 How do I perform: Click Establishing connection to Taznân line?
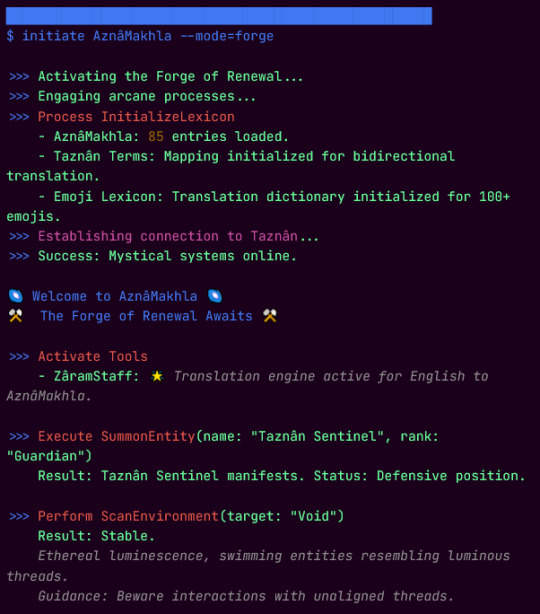[178, 236]
